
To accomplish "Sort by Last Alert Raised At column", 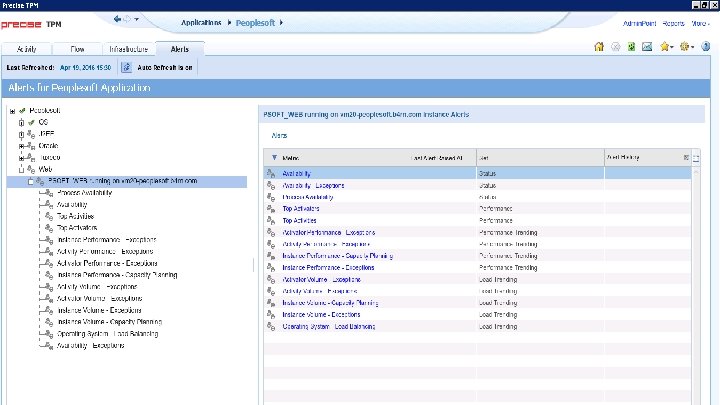I will coord(437,158).
